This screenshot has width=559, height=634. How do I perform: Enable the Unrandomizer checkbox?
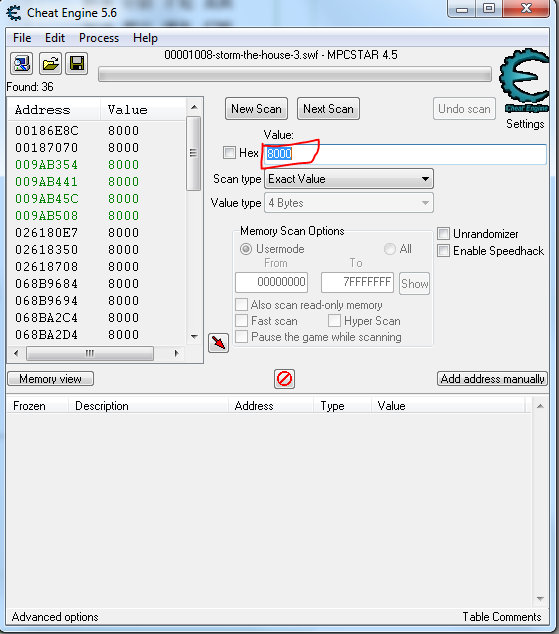click(x=443, y=234)
